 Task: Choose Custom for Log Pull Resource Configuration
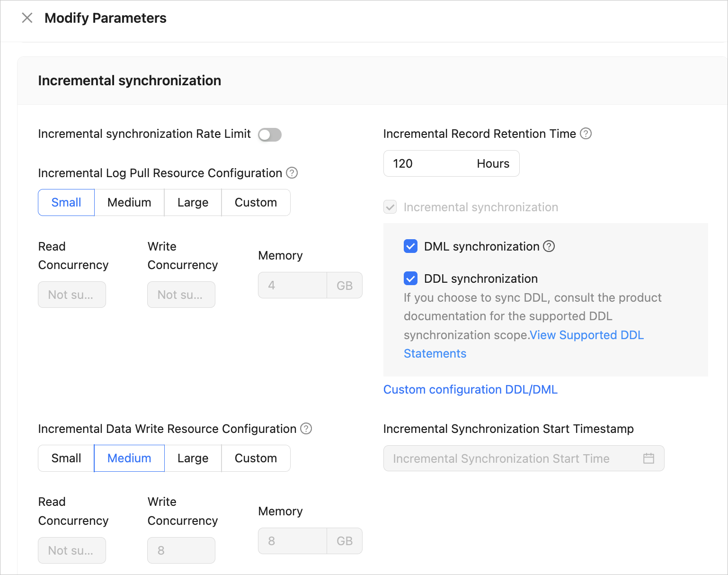click(x=256, y=203)
